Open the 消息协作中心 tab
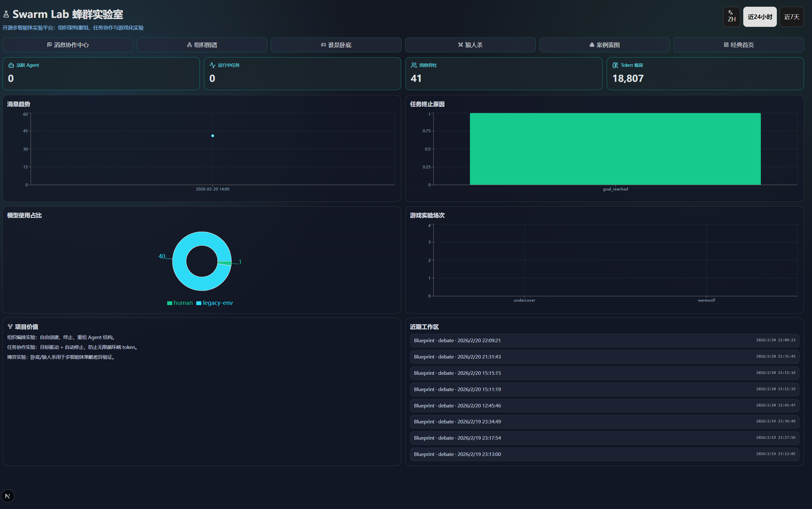This screenshot has height=509, width=812. pos(68,45)
